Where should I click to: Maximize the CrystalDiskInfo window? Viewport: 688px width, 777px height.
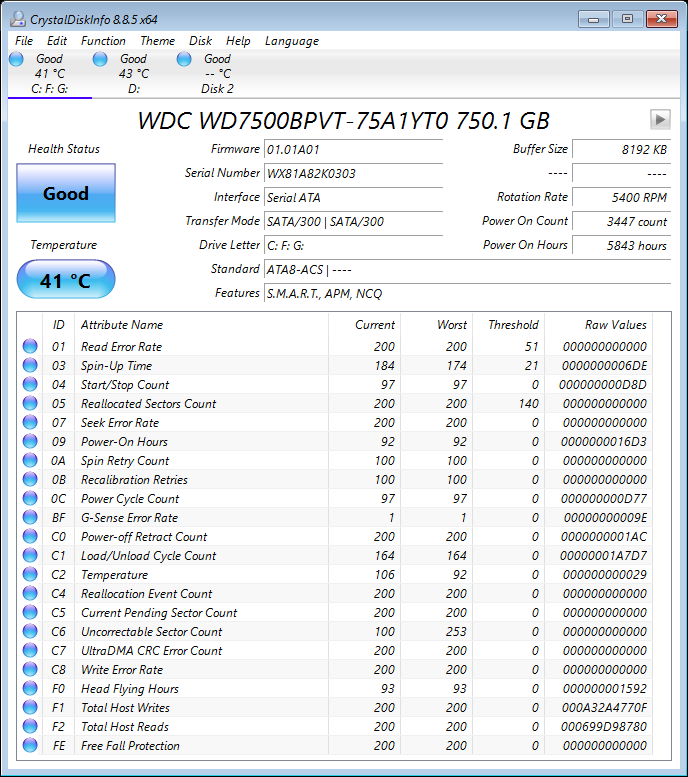[x=627, y=19]
